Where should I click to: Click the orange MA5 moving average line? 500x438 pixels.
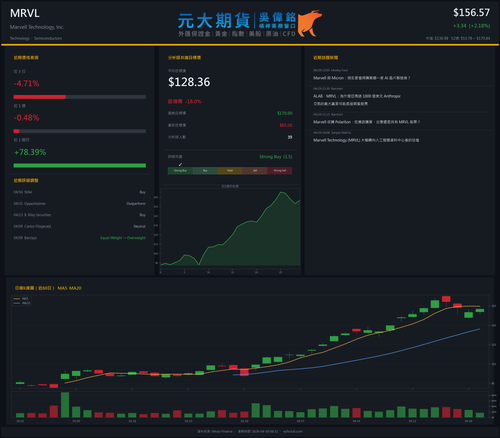[300, 357]
